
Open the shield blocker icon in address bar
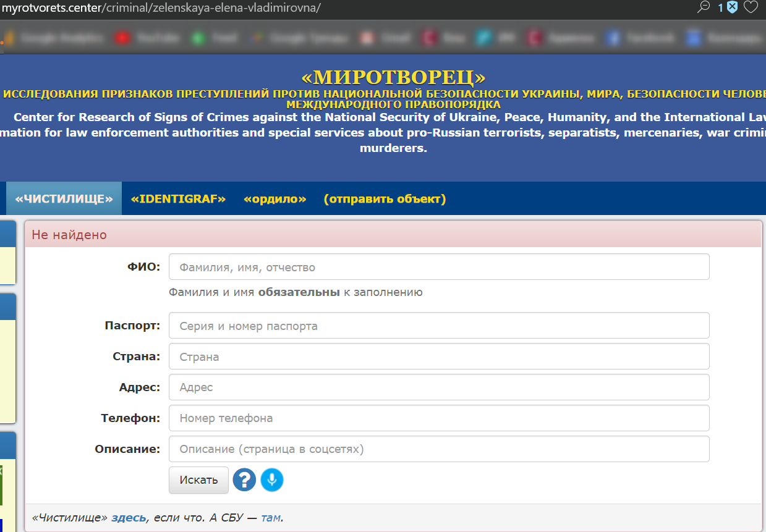(732, 7)
